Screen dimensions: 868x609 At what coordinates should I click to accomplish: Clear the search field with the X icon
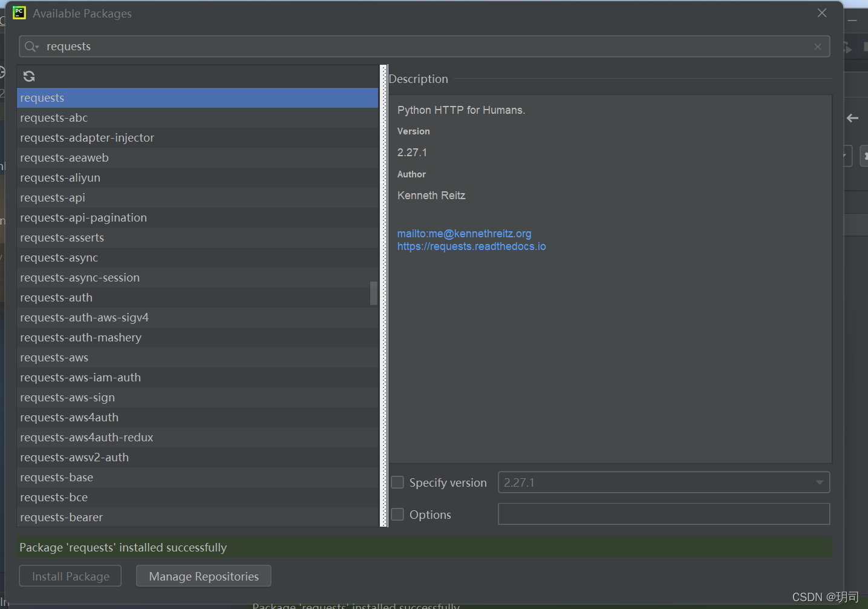coord(818,47)
